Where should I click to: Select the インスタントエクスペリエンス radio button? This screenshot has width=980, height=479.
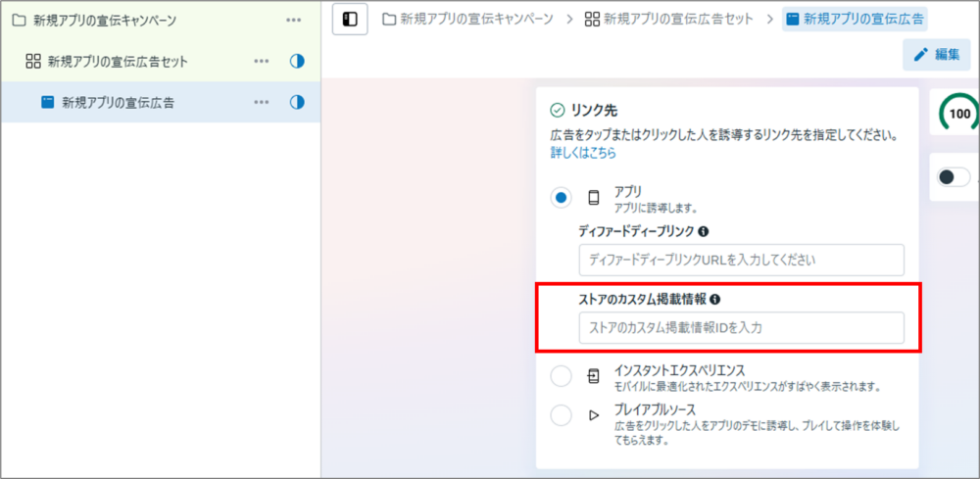tap(561, 376)
